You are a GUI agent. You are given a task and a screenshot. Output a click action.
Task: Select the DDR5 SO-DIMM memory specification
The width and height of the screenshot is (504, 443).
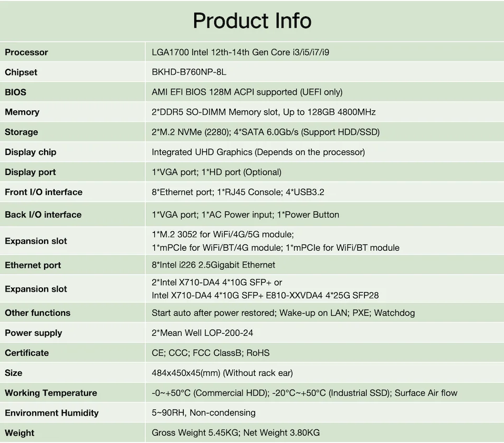coord(264,112)
